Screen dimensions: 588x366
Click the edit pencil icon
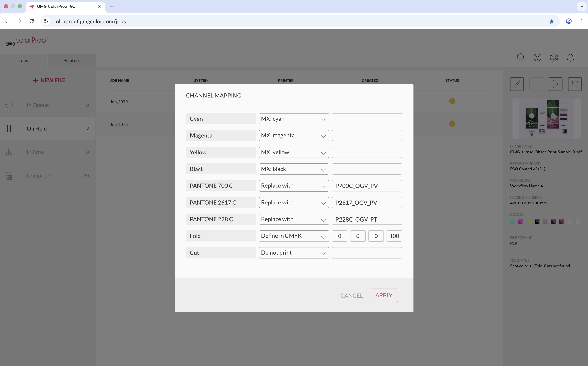click(517, 84)
